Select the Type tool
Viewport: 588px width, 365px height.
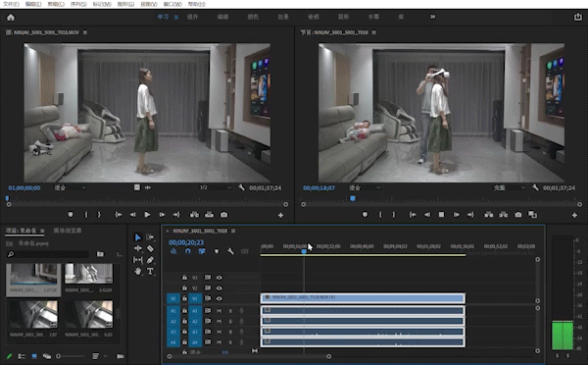[x=150, y=271]
